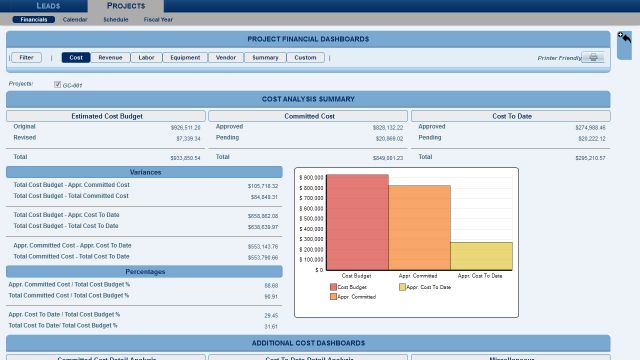Image resolution: width=640 pixels, height=360 pixels.
Task: Select the Cost dashboard button
Action: [76, 58]
